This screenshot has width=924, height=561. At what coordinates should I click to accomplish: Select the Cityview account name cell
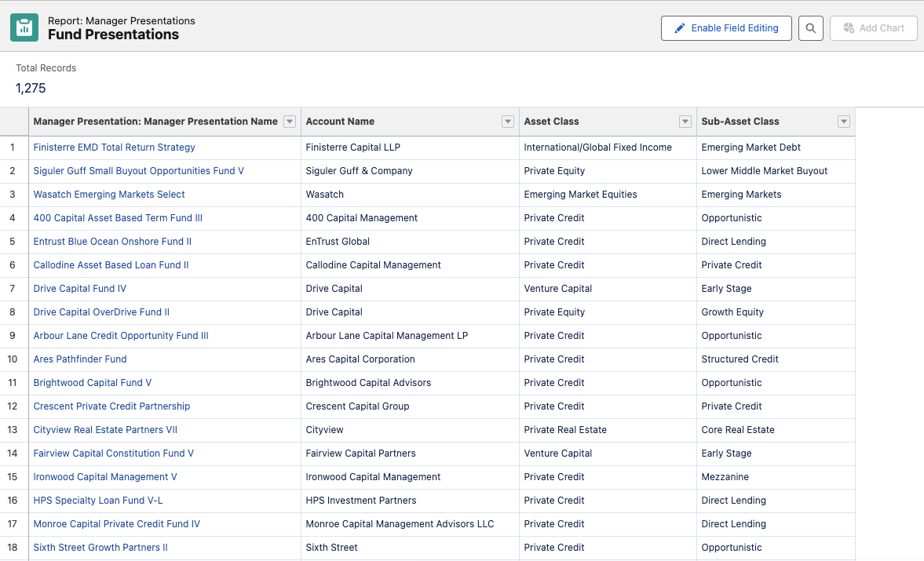[325, 430]
